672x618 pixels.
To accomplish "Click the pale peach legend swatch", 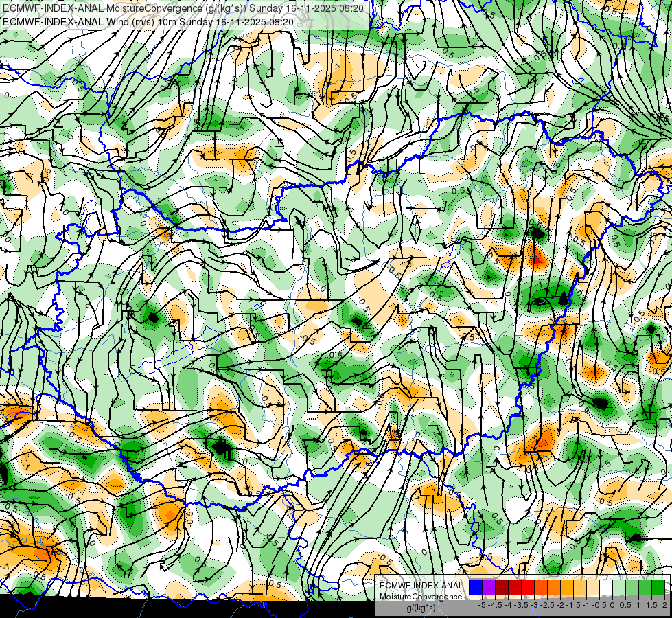I will [593, 588].
